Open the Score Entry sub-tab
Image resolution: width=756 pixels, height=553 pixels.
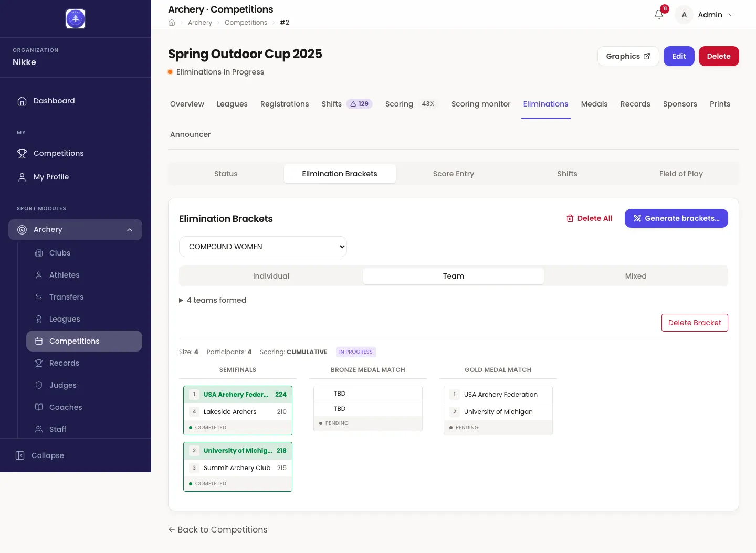(454, 174)
